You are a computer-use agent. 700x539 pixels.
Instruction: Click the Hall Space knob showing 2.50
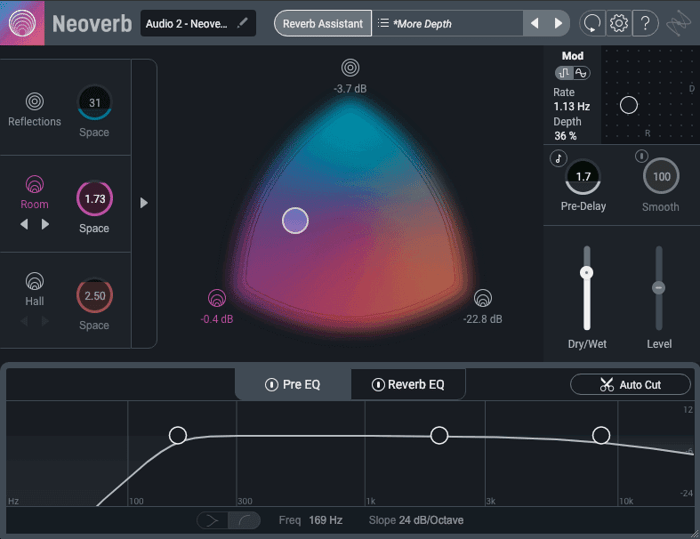[x=95, y=296]
